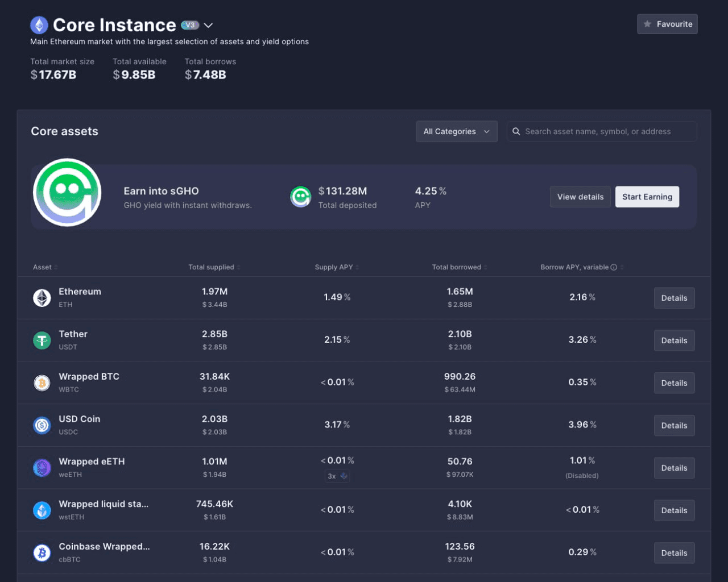
Task: Click the Tether asset name
Action: tap(73, 334)
